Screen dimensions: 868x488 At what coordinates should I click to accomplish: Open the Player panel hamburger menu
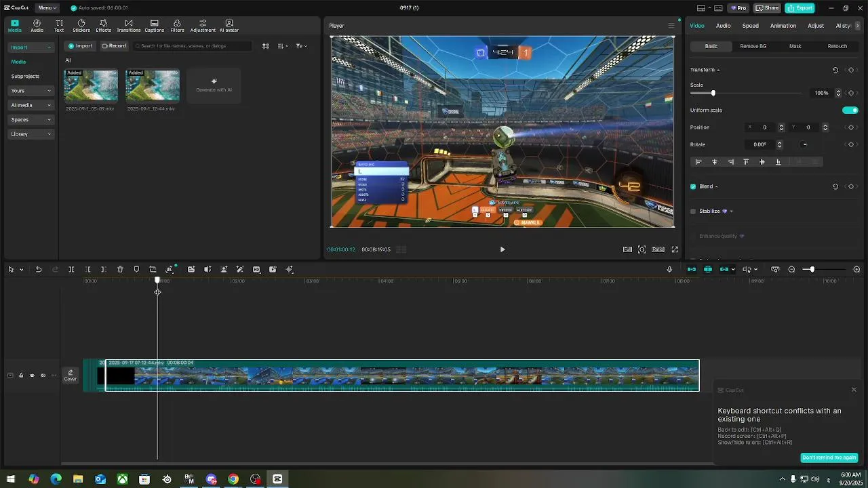click(x=671, y=26)
